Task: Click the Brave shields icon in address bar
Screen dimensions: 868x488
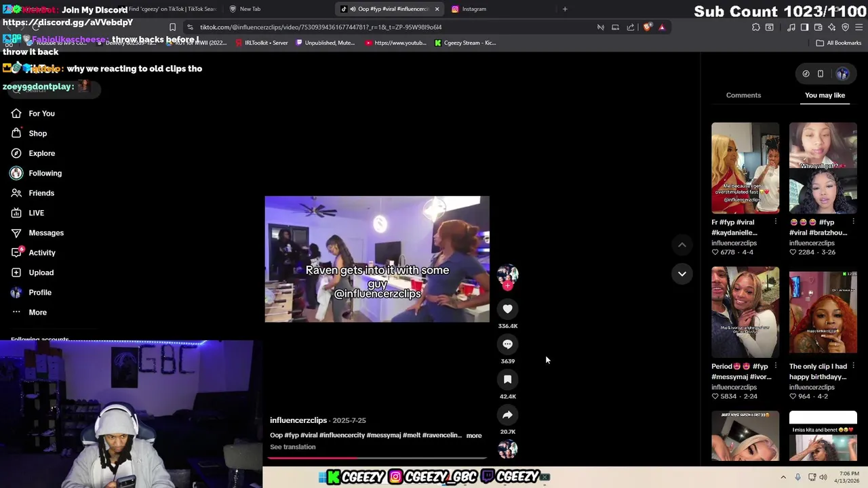Action: click(x=648, y=27)
